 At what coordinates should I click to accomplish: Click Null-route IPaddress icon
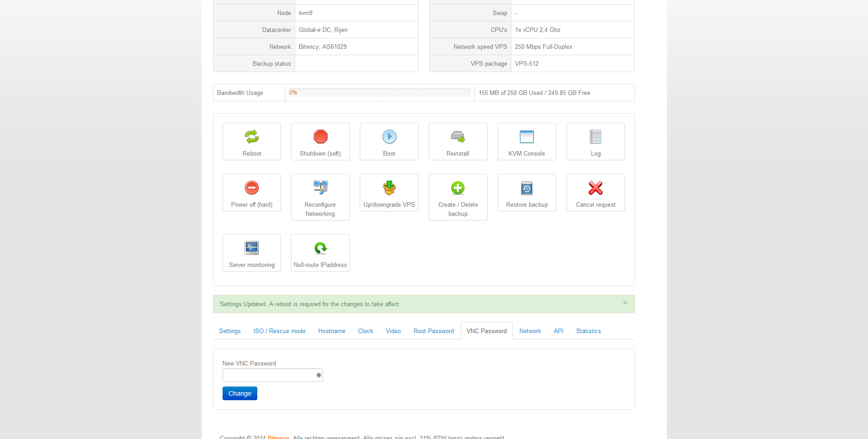[x=320, y=248]
